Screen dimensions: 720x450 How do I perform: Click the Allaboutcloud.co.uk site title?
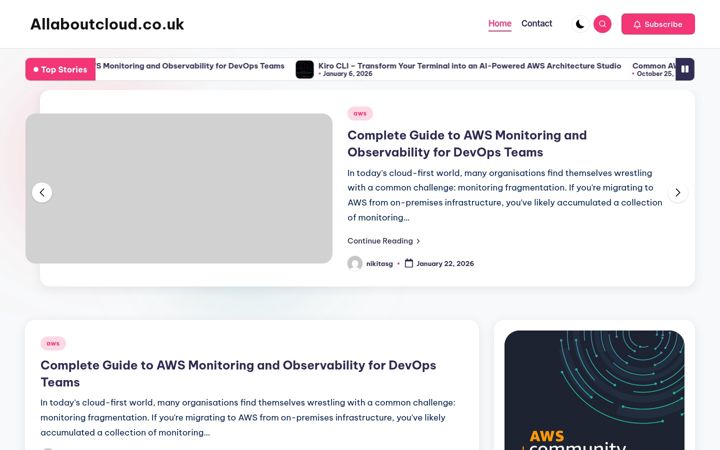[x=107, y=24]
